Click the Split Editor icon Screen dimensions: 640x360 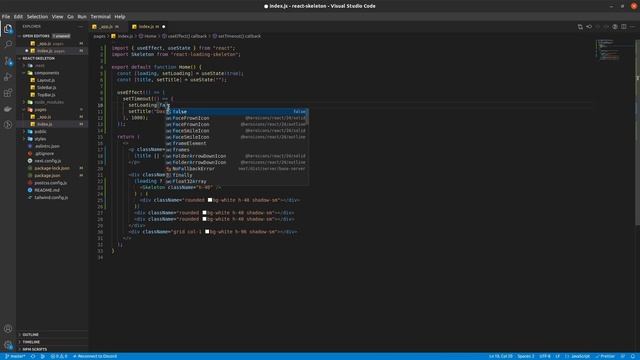pyautogui.click(x=624, y=27)
